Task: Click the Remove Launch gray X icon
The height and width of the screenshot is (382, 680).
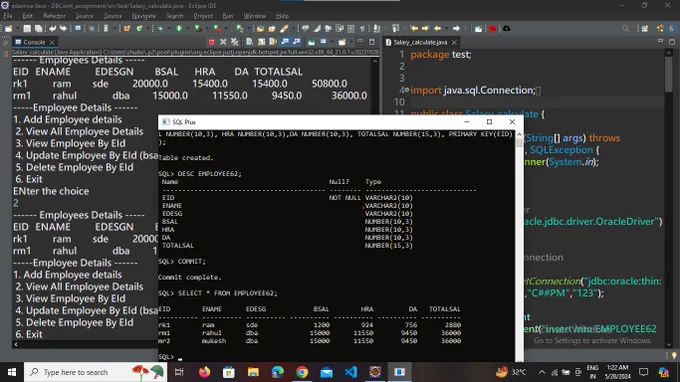Action: (223, 42)
